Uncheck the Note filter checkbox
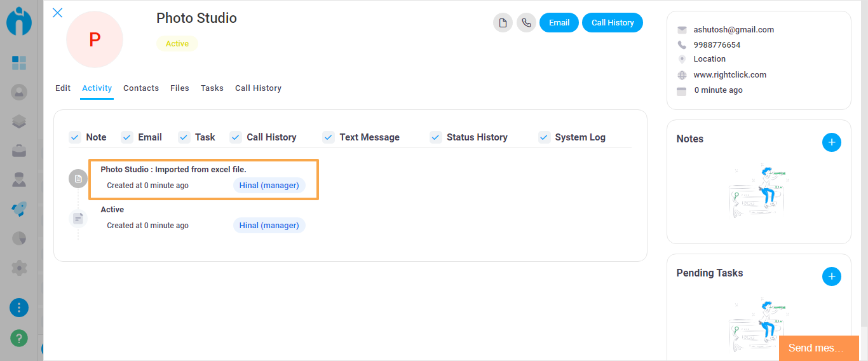868x361 pixels. click(x=75, y=137)
